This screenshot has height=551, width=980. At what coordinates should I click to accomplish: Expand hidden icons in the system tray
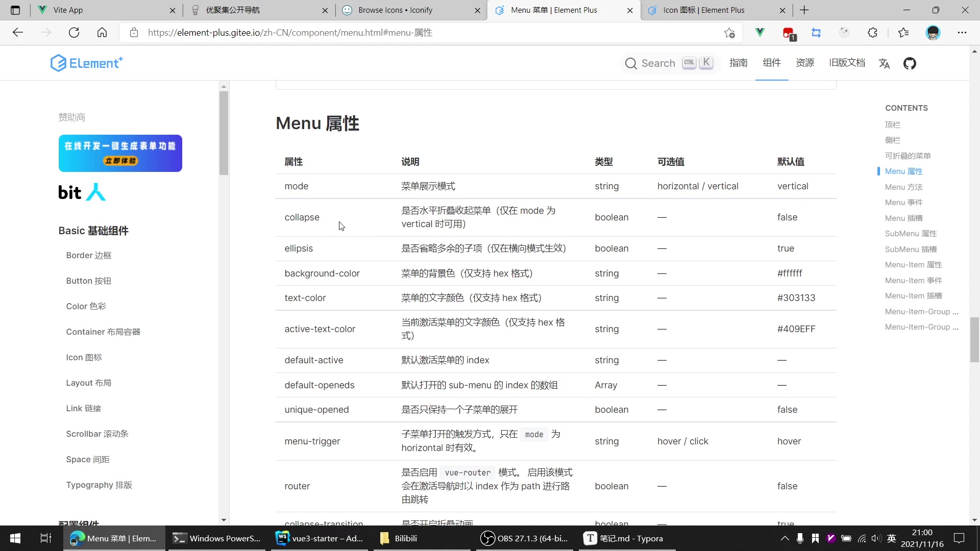click(785, 538)
